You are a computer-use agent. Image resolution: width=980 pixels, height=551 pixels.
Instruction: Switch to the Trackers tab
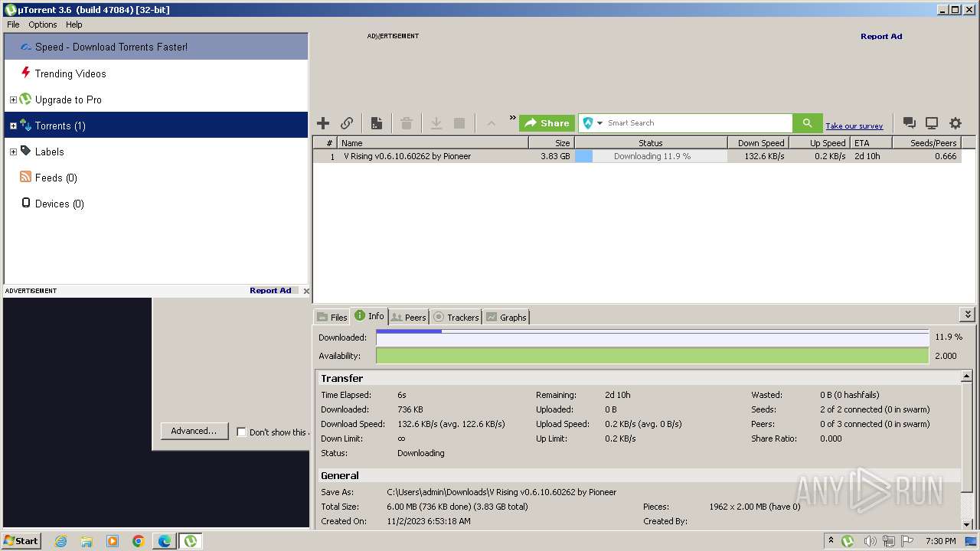pyautogui.click(x=456, y=317)
